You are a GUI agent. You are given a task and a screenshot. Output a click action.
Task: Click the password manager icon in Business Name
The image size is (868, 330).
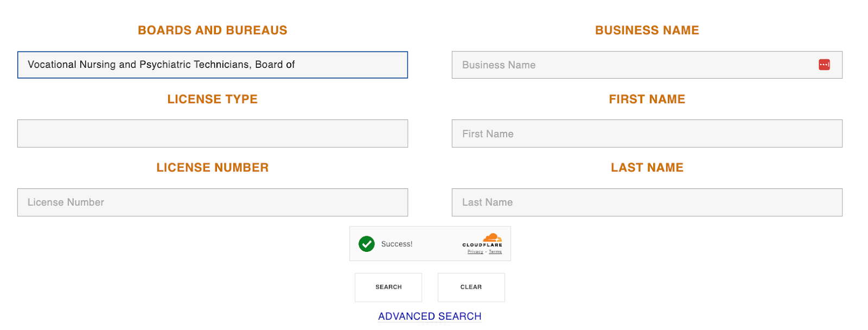click(824, 65)
